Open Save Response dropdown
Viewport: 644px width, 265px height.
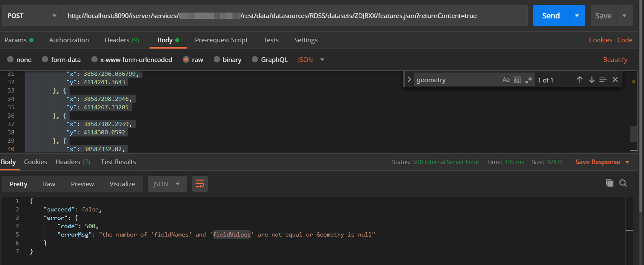(603, 162)
